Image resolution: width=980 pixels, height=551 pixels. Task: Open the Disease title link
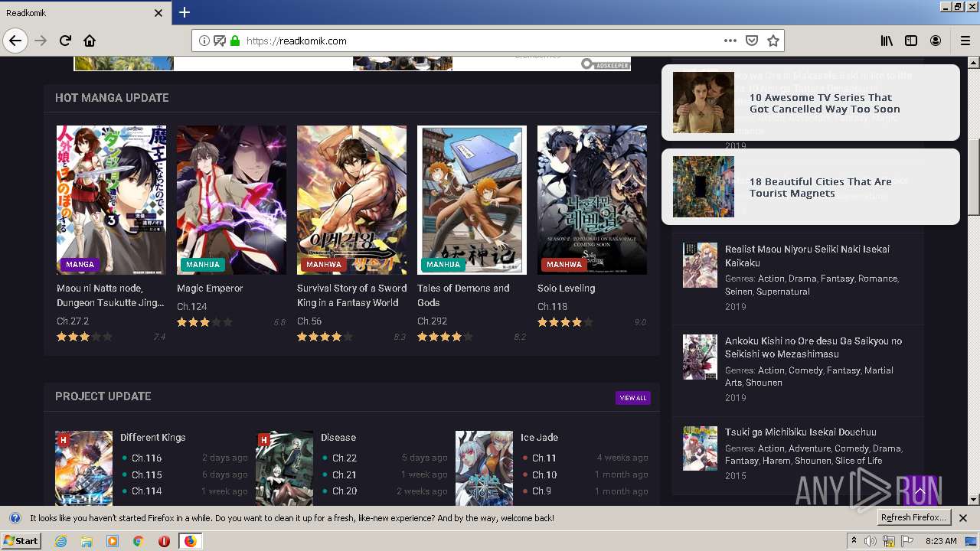tap(338, 438)
